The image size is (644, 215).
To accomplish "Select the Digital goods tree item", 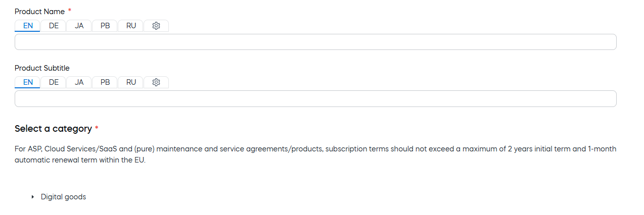I will [64, 197].
